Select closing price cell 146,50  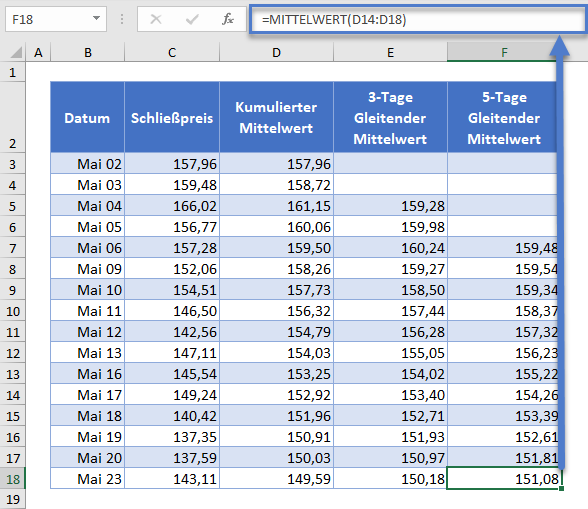pyautogui.click(x=172, y=311)
